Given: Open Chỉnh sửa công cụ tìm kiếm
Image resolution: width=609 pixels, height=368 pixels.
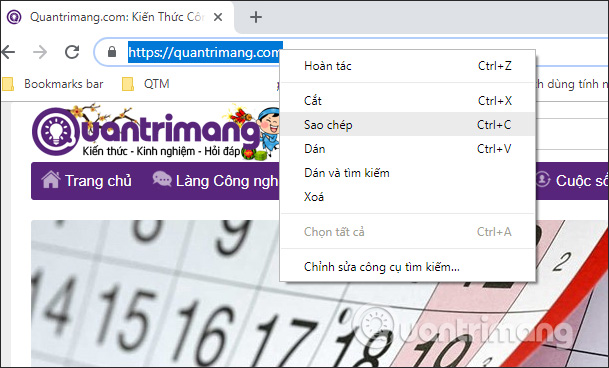Looking at the screenshot, I should point(407,267).
